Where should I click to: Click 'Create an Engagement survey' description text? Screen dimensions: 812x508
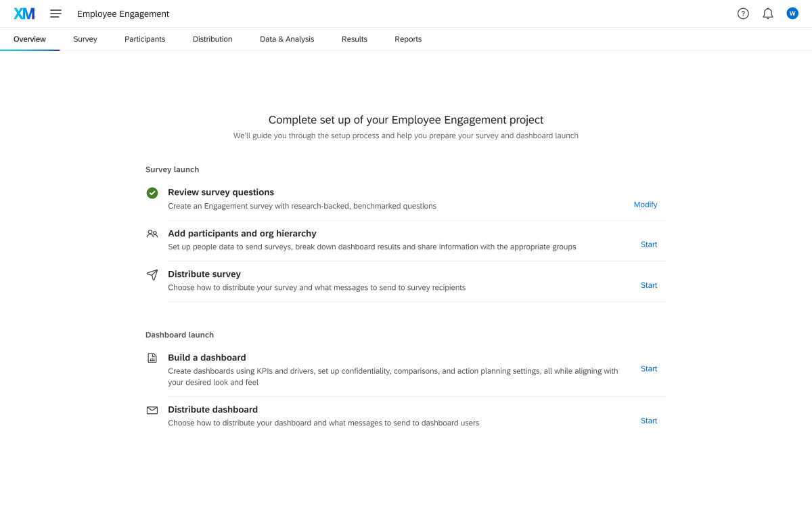coord(302,206)
